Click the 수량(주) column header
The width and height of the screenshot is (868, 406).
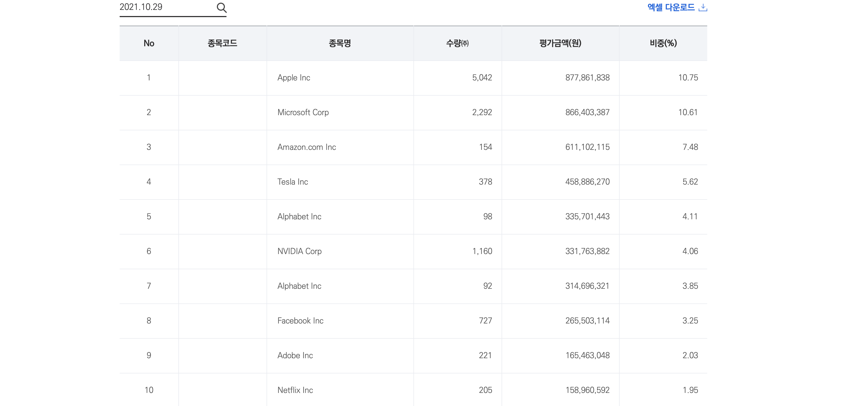tap(457, 43)
